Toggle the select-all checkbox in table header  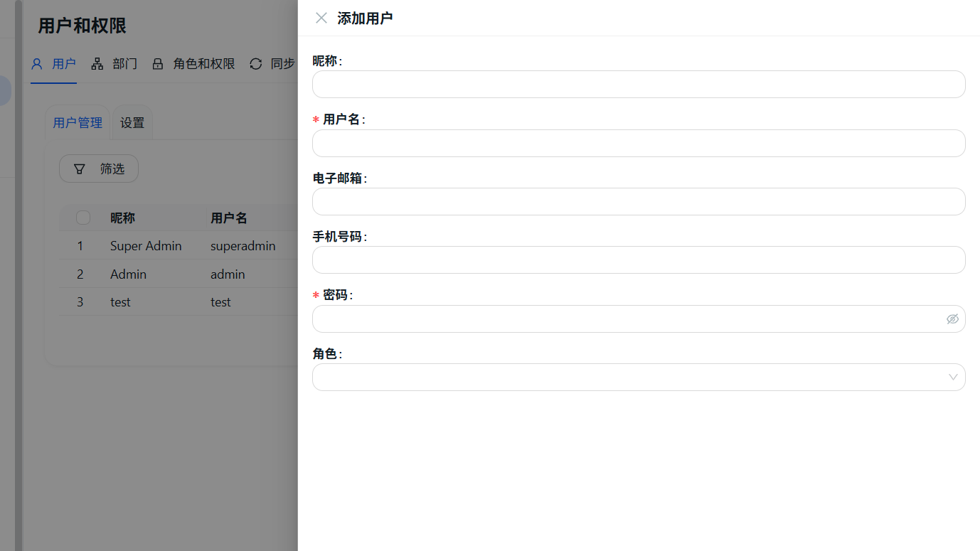point(83,218)
